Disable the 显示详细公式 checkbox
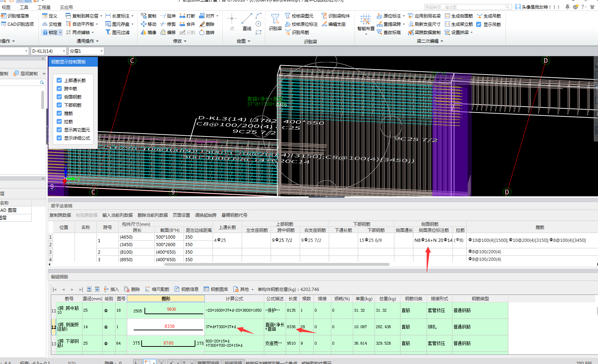This screenshot has height=364, width=598. click(60, 138)
